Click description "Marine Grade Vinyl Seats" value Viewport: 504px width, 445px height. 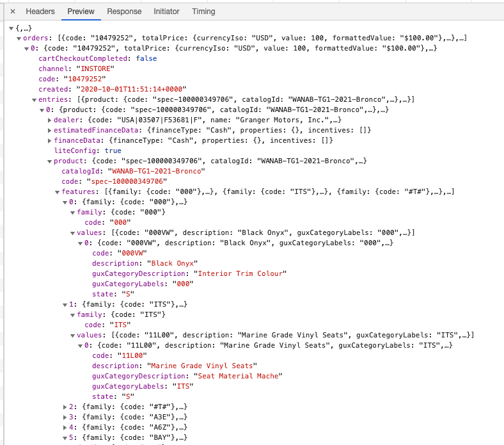[202, 366]
